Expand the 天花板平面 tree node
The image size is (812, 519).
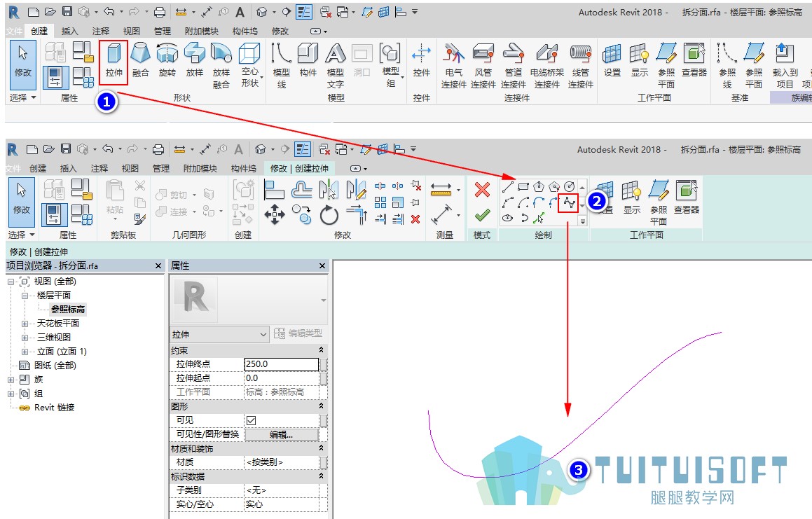click(25, 323)
